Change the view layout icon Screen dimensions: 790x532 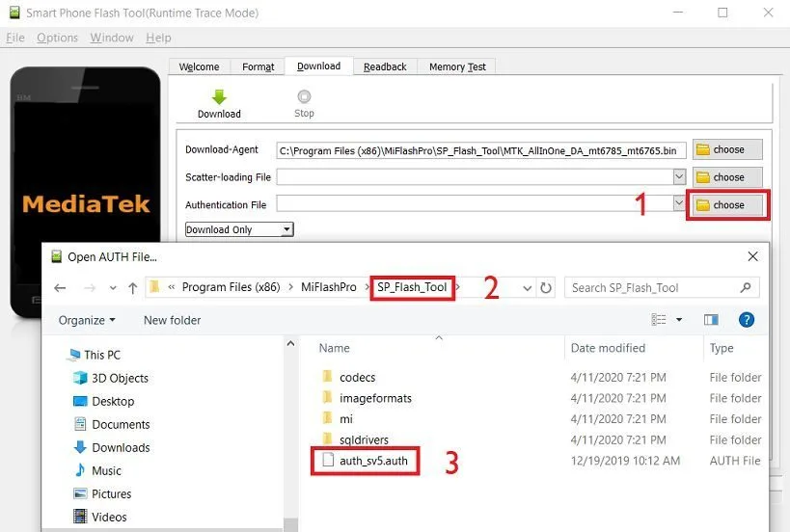[x=659, y=320]
